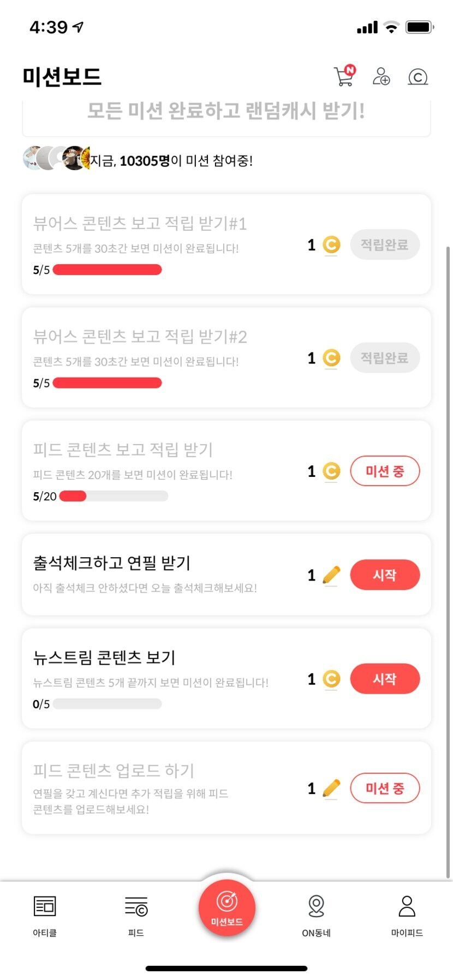Tap the pencil icon on 업로드 mission
The width and height of the screenshot is (453, 980).
pos(331,788)
